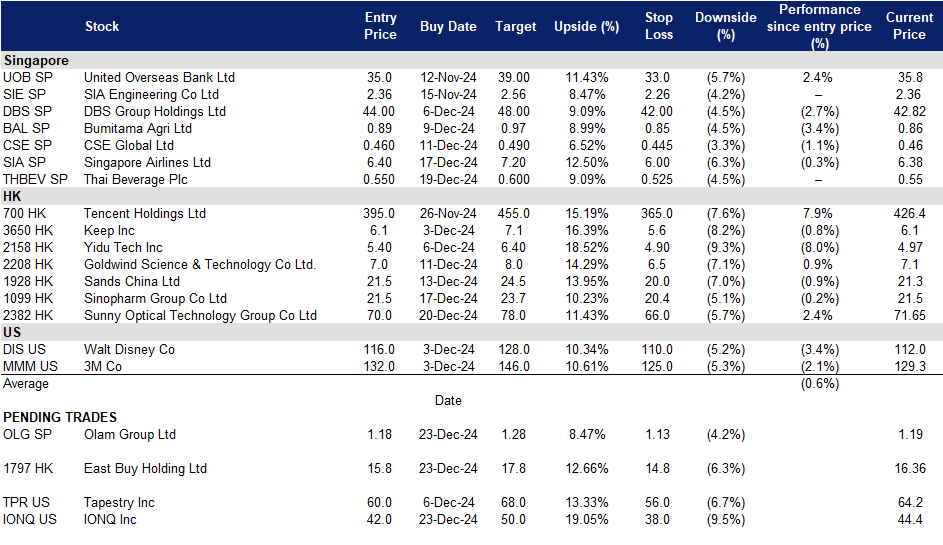943x545 pixels.
Task: Select 'Tapestry Inc' stock name
Action: click(119, 502)
